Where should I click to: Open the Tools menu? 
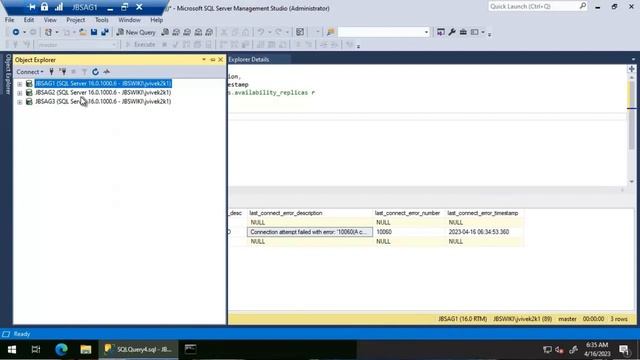[102, 20]
